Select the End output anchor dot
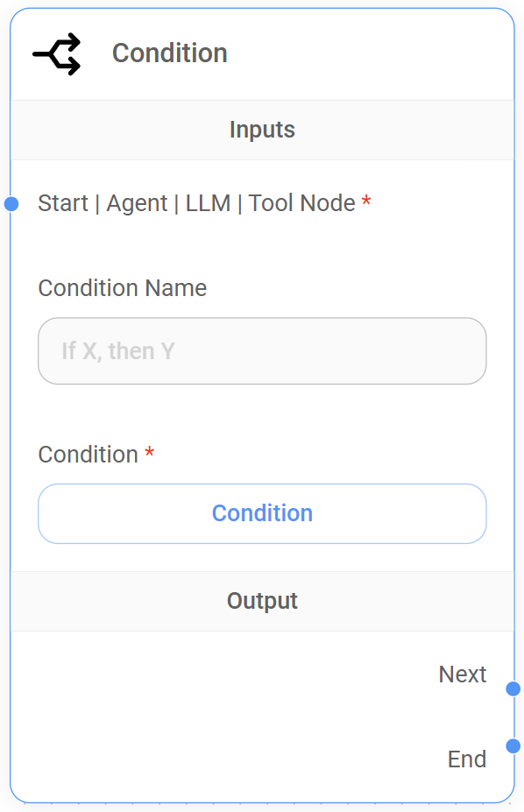This screenshot has width=524, height=812. [x=513, y=745]
